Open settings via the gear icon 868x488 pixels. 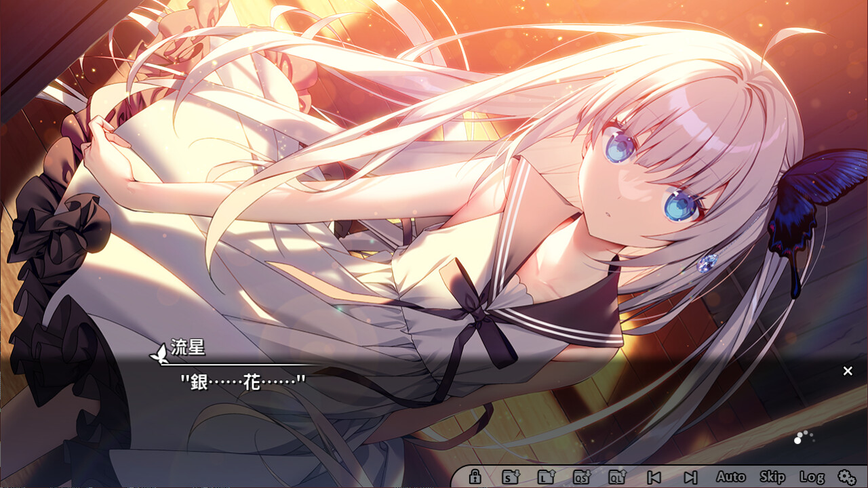click(x=846, y=476)
